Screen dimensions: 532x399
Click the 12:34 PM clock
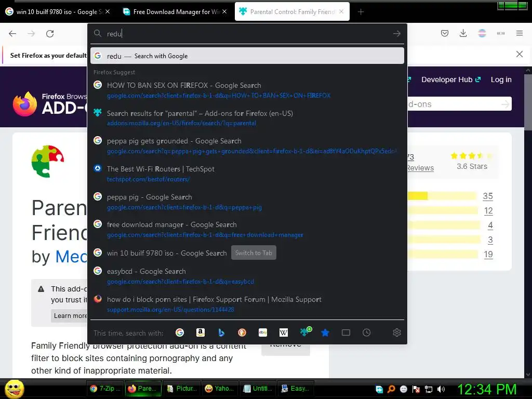[x=487, y=389]
